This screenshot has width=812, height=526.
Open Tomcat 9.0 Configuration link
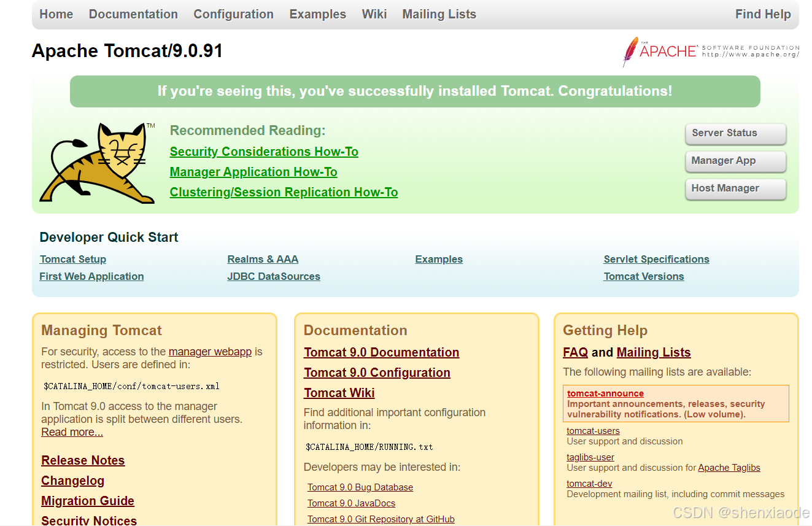click(377, 373)
